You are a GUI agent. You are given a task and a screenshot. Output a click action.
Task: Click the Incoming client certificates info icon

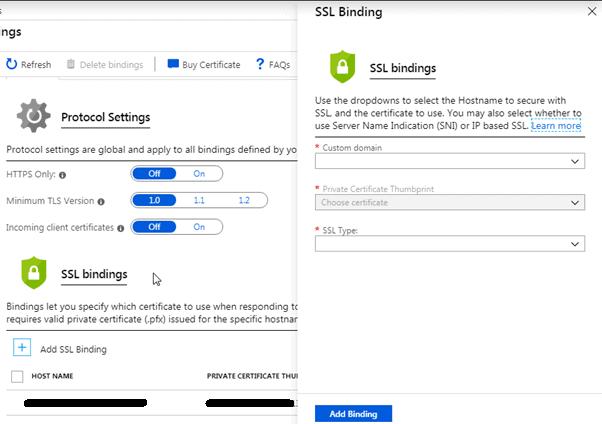tap(122, 228)
